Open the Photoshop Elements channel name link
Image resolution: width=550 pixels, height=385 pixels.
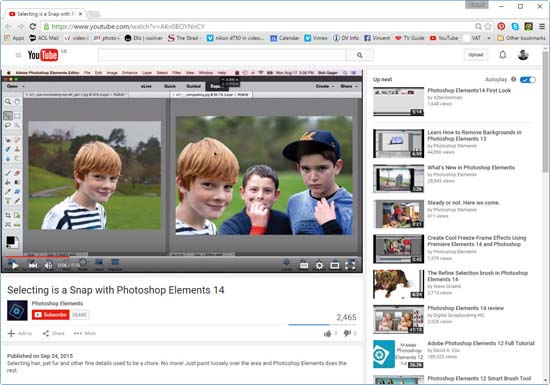click(58, 303)
